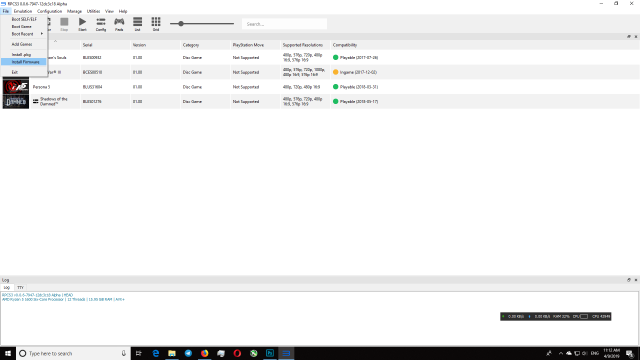Open the Help menu
Screen dimensions: 640x360
pos(123,11)
